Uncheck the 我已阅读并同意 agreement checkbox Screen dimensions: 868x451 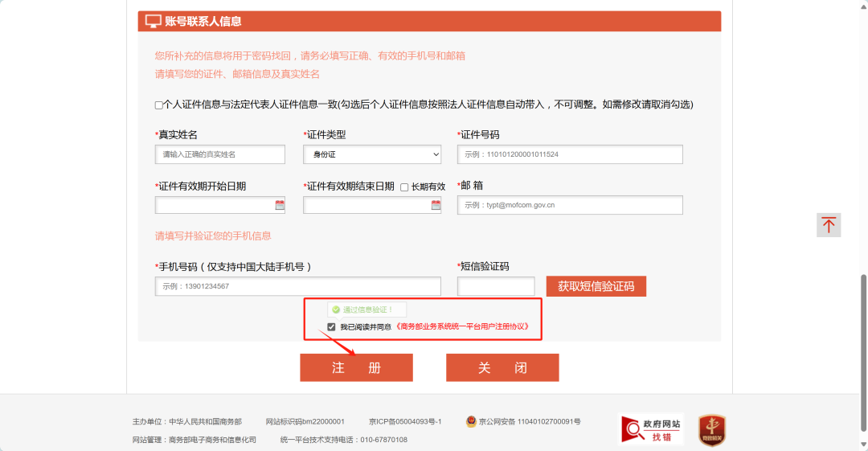(x=331, y=327)
